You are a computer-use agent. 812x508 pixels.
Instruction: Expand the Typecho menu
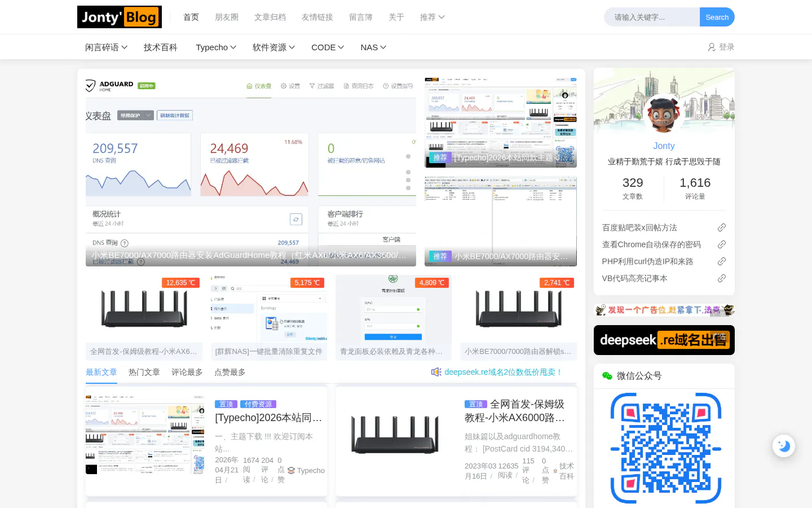(216, 47)
